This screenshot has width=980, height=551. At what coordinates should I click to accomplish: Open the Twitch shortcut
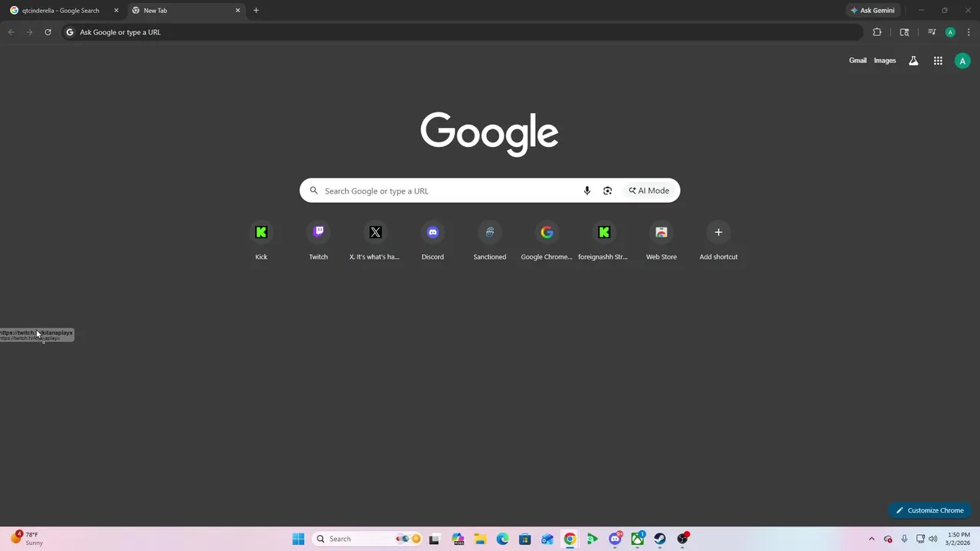point(318,241)
